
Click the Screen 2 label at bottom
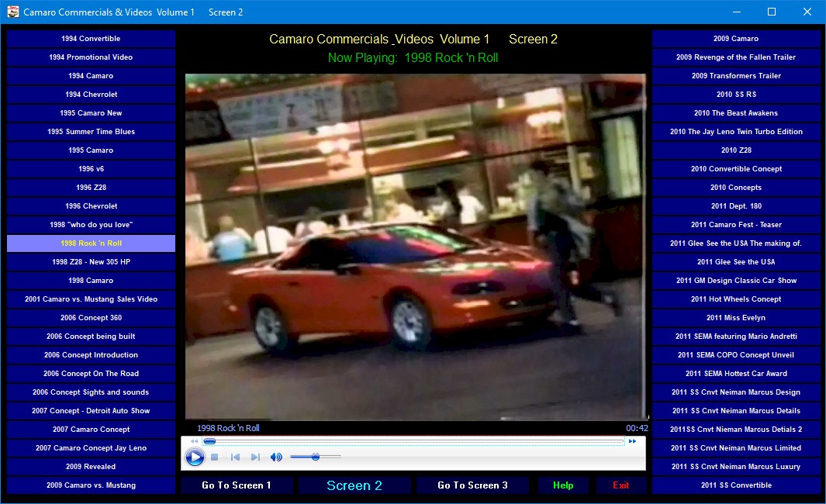coord(354,485)
